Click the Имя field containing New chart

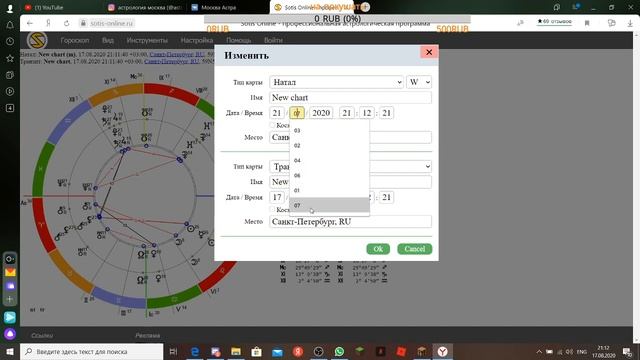click(350, 98)
